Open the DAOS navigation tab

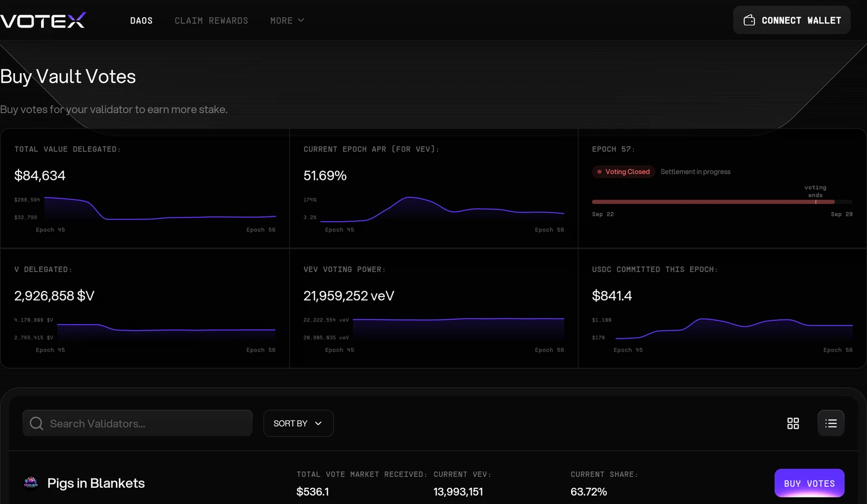coord(141,21)
